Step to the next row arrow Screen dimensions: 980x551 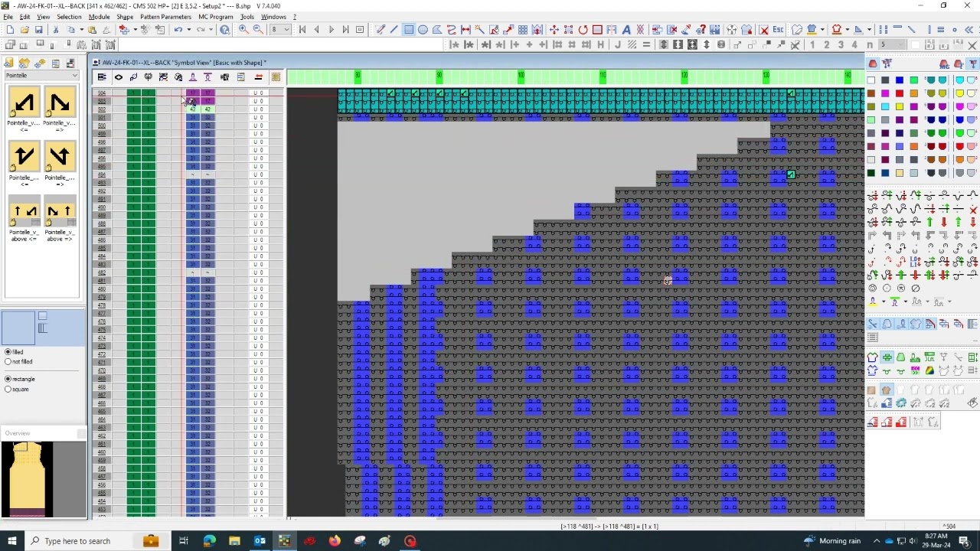click(x=332, y=30)
